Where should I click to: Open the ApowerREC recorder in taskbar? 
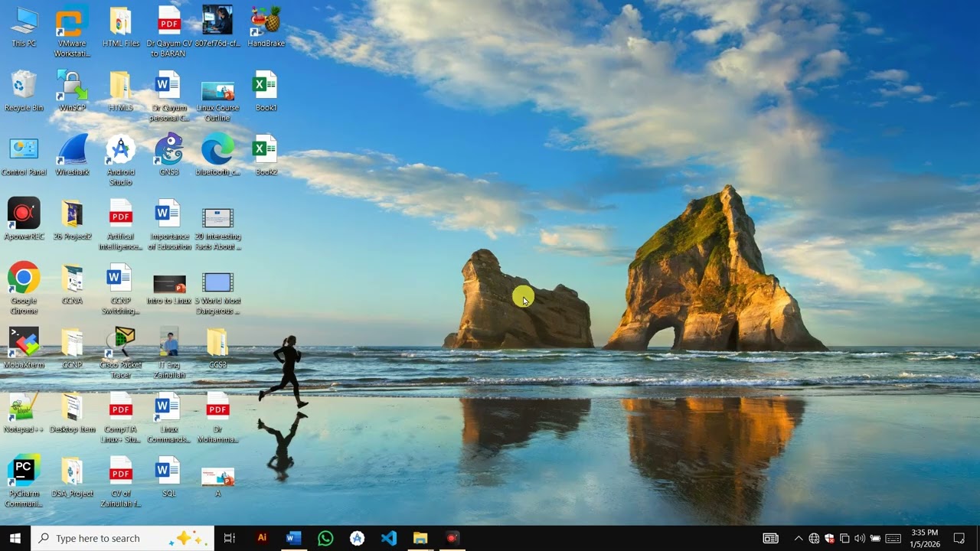(452, 538)
